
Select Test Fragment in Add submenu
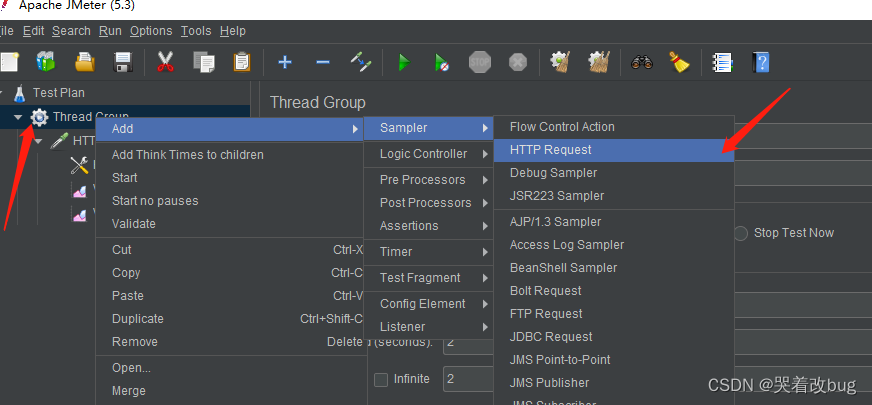click(x=429, y=278)
